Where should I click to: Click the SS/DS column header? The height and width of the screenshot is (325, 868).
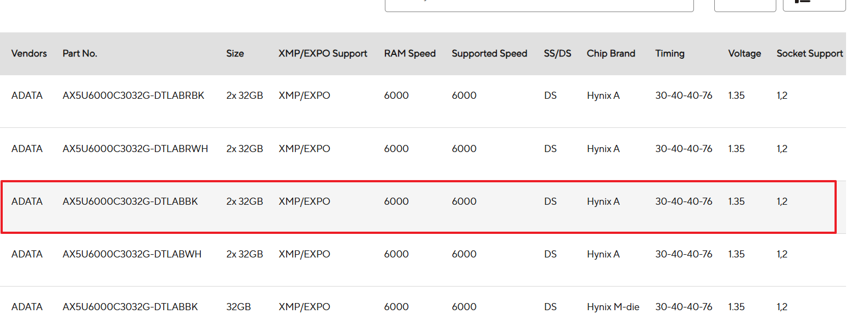coord(557,53)
